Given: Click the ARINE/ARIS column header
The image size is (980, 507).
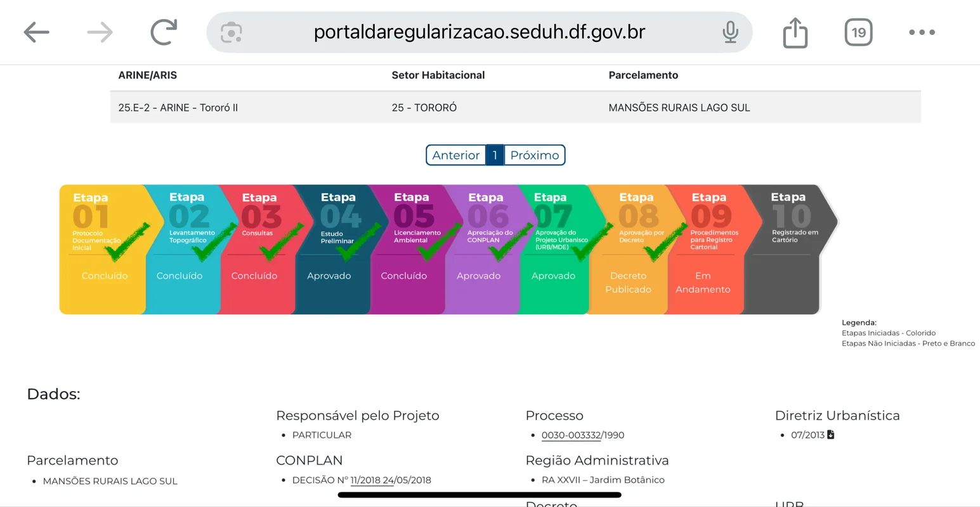Looking at the screenshot, I should 148,75.
